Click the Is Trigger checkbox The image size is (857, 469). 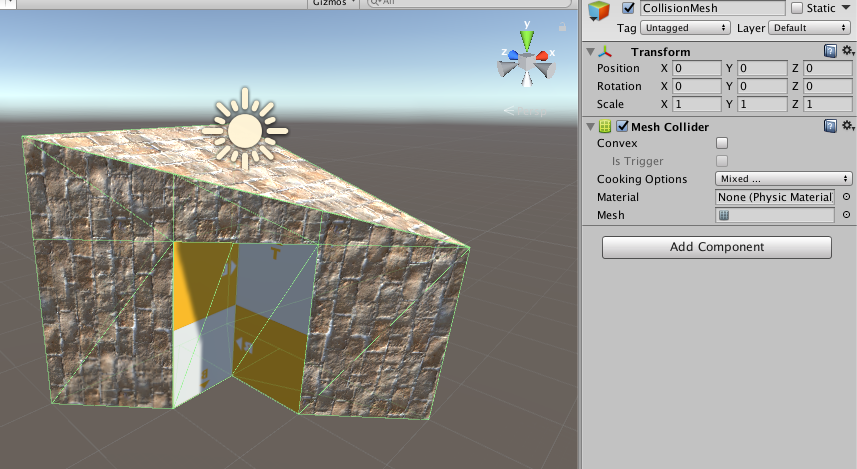click(722, 161)
